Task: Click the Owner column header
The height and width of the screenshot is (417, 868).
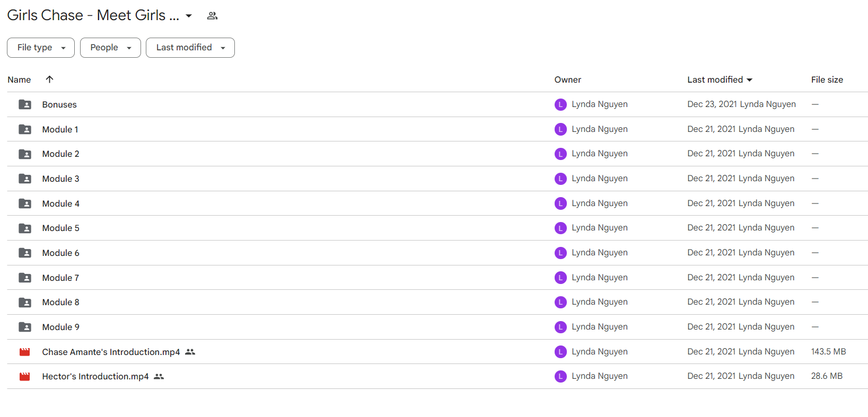Action: tap(568, 79)
